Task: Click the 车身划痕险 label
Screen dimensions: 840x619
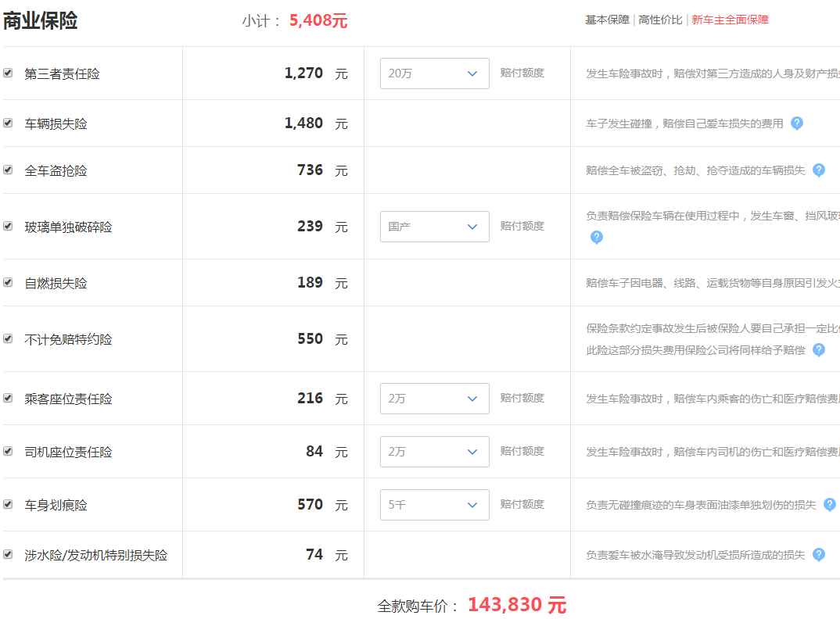Action: [56, 506]
